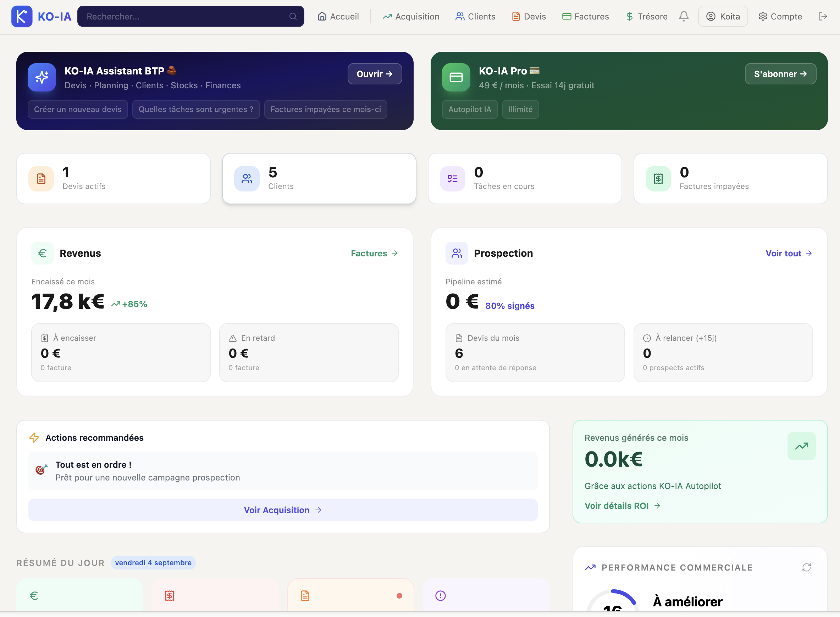Open the Voir détails ROI link

click(x=623, y=506)
